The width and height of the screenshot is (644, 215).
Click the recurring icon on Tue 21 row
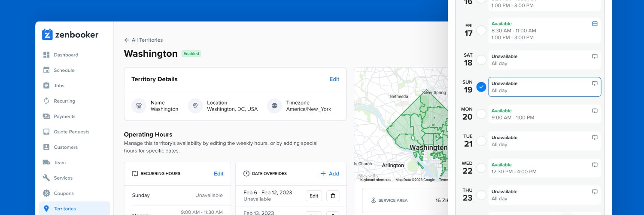point(595,138)
